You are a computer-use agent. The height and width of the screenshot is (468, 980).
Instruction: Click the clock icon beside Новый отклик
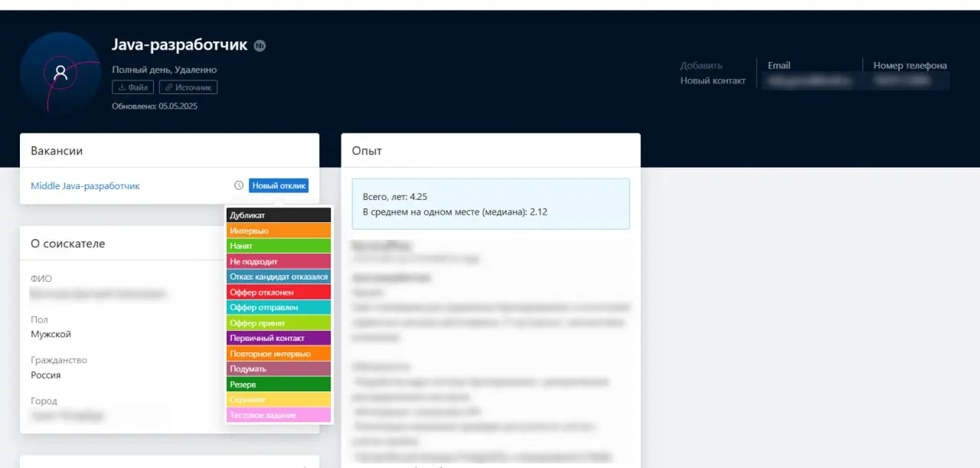click(x=239, y=185)
